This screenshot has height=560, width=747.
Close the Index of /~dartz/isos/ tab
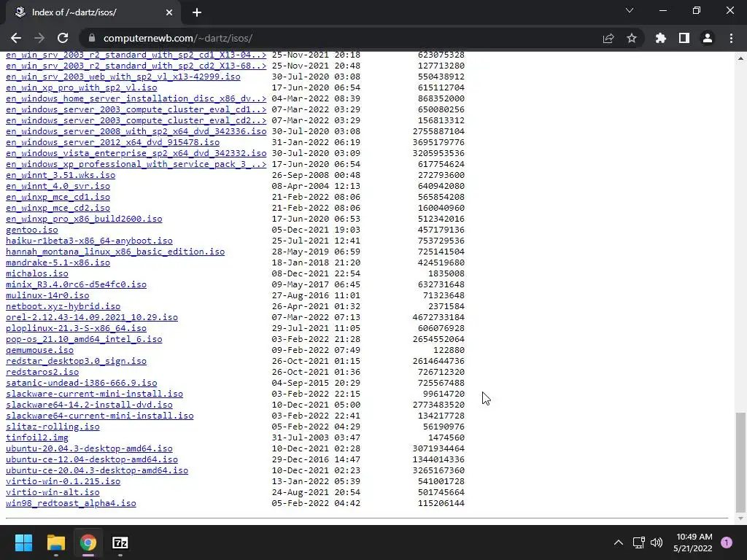pyautogui.click(x=169, y=12)
